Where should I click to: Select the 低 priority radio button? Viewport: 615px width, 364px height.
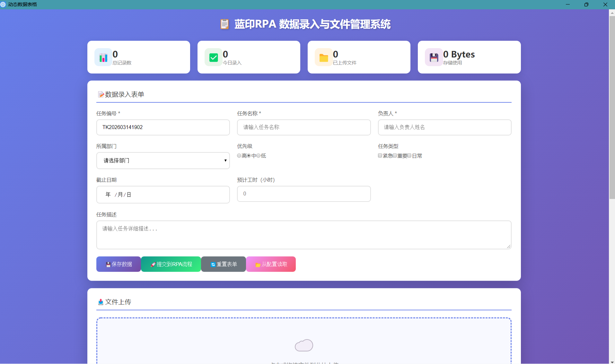click(x=258, y=156)
